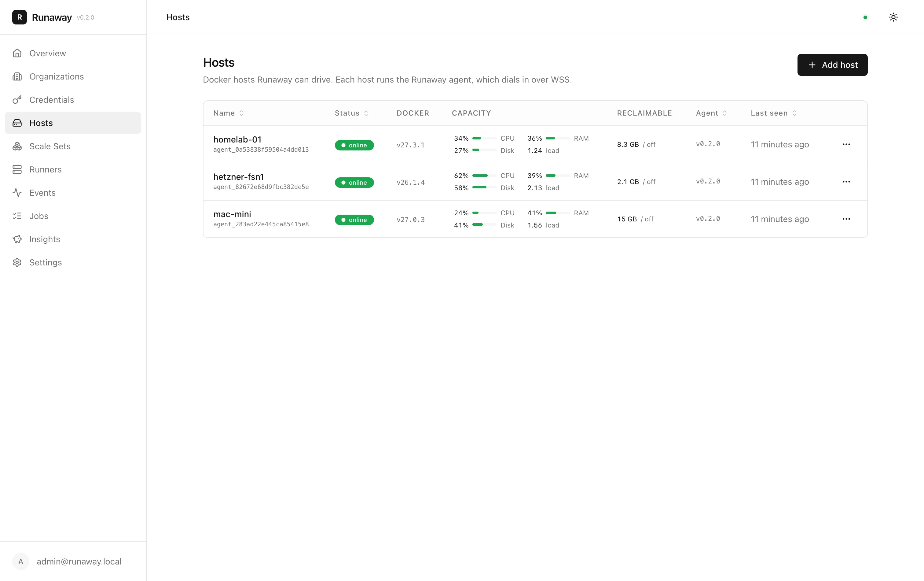Click the Insights piggy bank icon
This screenshot has height=581, width=924.
tap(17, 239)
